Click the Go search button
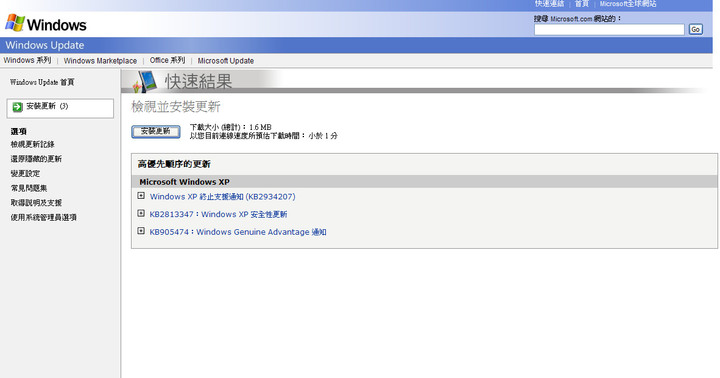720x378 pixels. pos(696,29)
